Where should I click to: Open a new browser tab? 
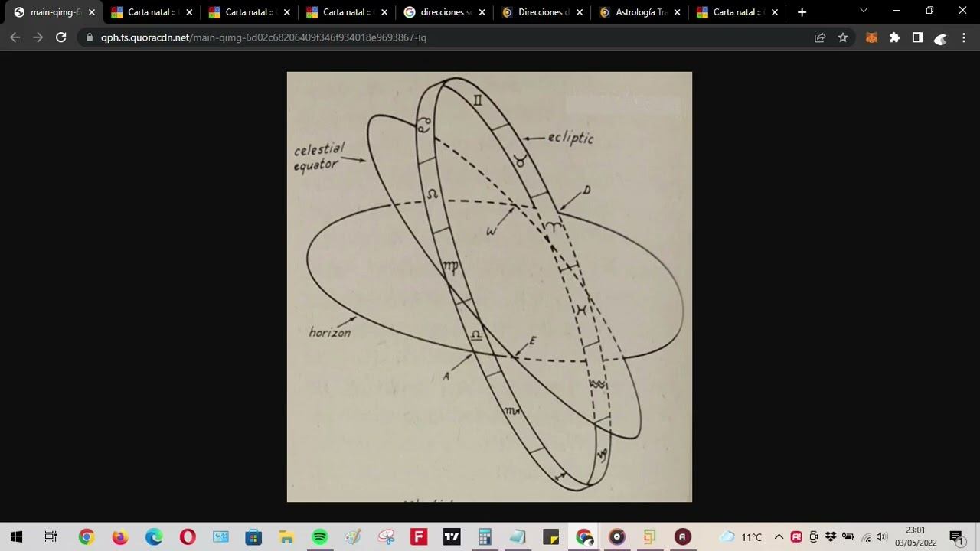tap(802, 12)
